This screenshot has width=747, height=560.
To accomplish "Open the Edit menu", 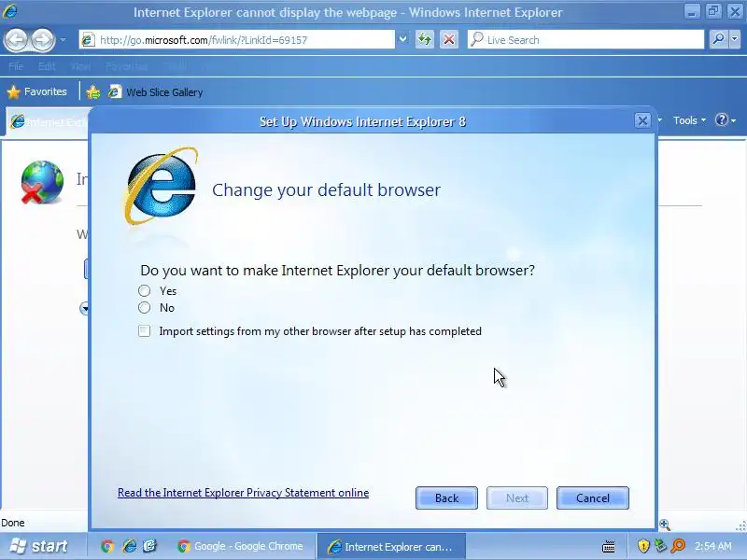I will [47, 66].
